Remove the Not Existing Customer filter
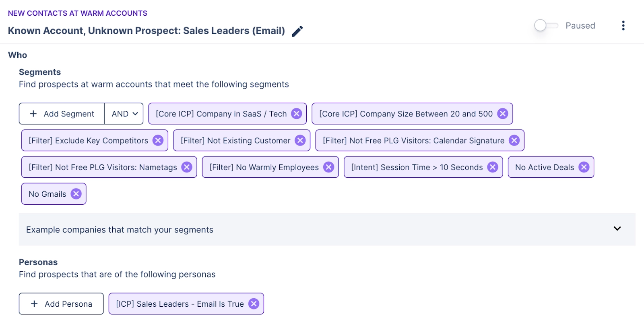Viewport: 644px width, 320px height. point(300,140)
